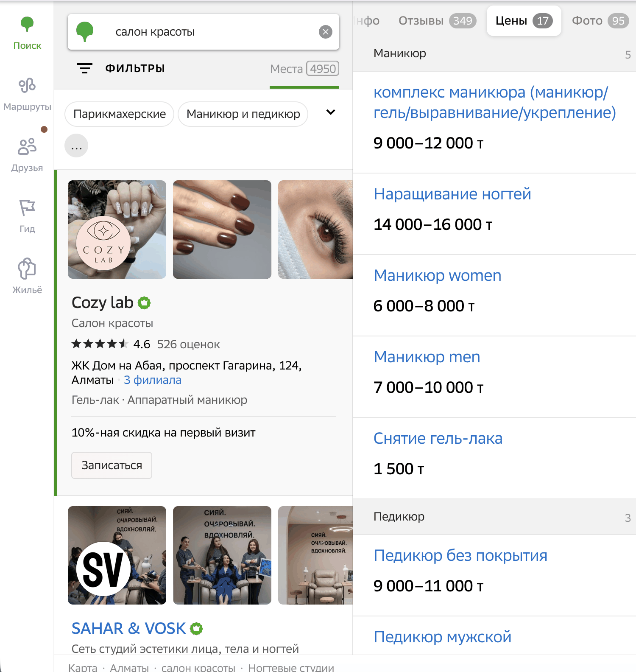636x672 pixels.
Task: Clear the search field with X icon
Action: click(x=326, y=32)
